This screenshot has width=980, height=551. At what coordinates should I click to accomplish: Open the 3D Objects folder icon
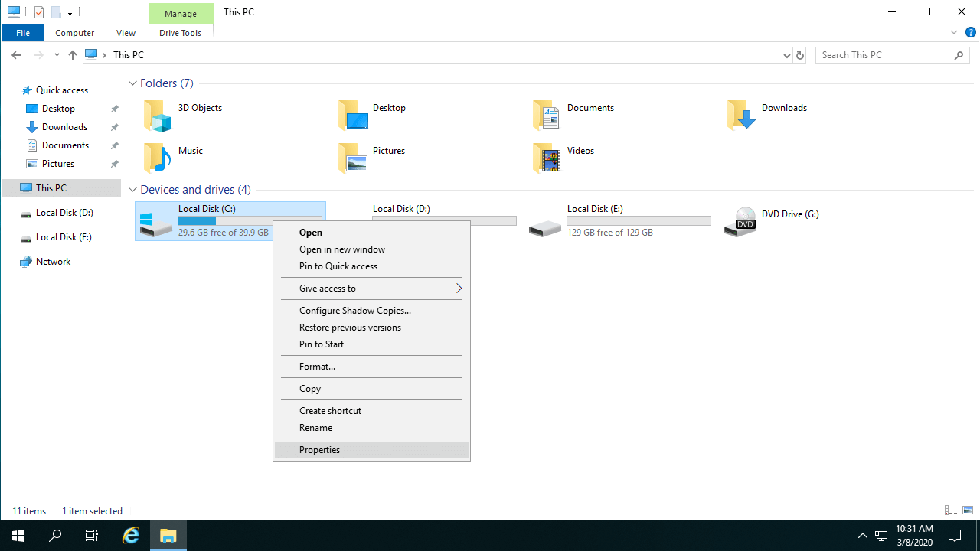158,116
